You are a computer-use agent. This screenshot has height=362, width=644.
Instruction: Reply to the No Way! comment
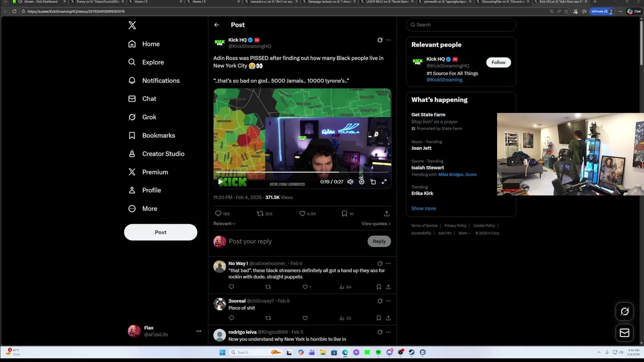231,287
